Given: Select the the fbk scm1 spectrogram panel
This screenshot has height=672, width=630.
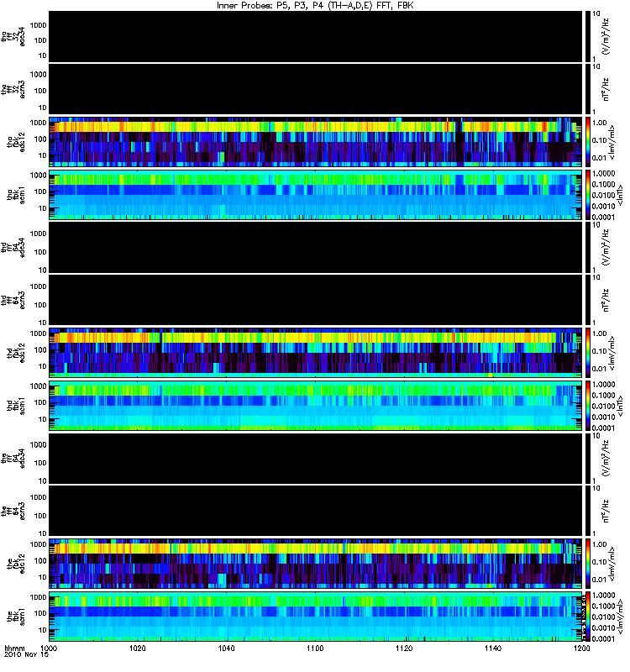Looking at the screenshot, I should [x=316, y=617].
